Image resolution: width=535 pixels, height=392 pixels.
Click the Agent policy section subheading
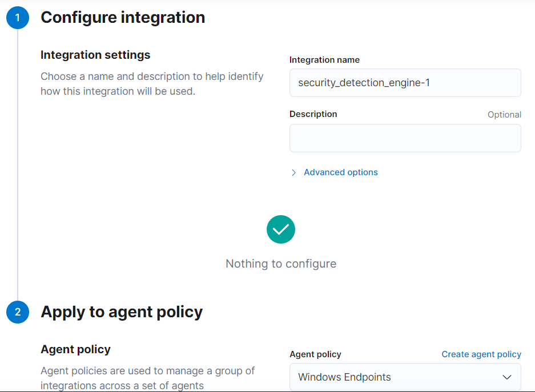coord(75,349)
